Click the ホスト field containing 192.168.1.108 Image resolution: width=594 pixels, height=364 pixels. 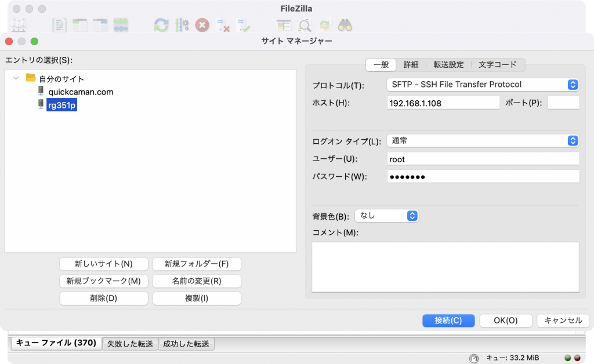coord(443,103)
